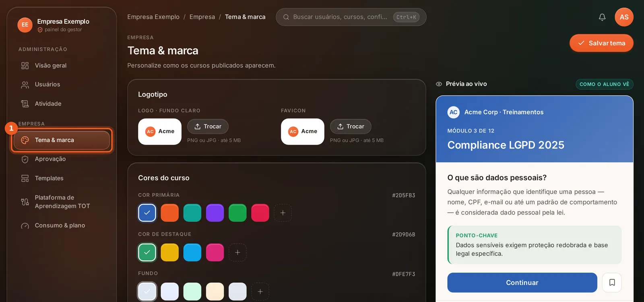The image size is (644, 302).
Task: Go to Usuários in the sidebar
Action: 62,85
